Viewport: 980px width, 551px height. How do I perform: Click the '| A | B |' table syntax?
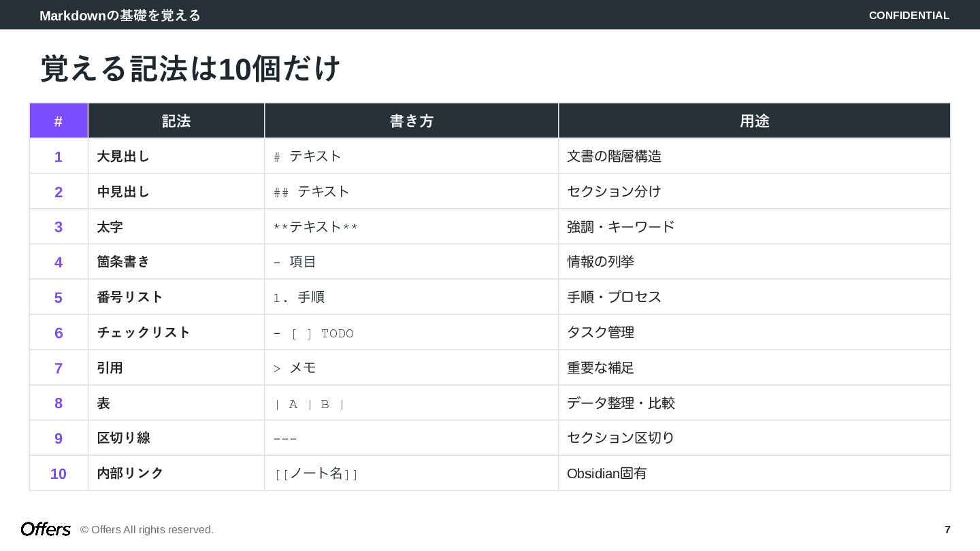coord(310,404)
